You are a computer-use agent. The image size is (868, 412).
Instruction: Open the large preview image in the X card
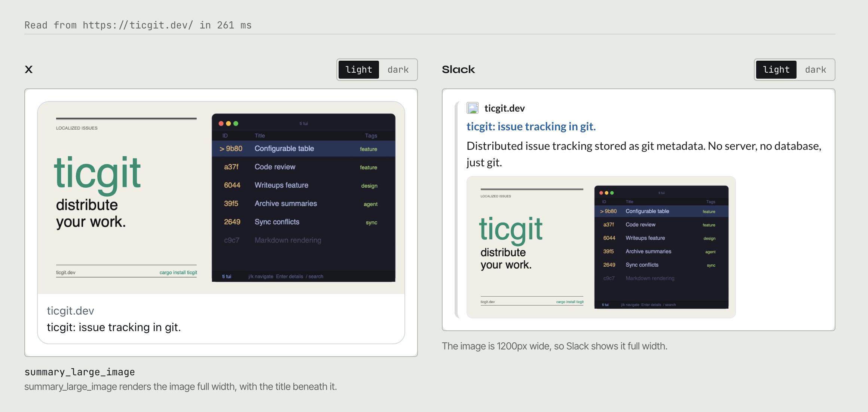tap(221, 198)
